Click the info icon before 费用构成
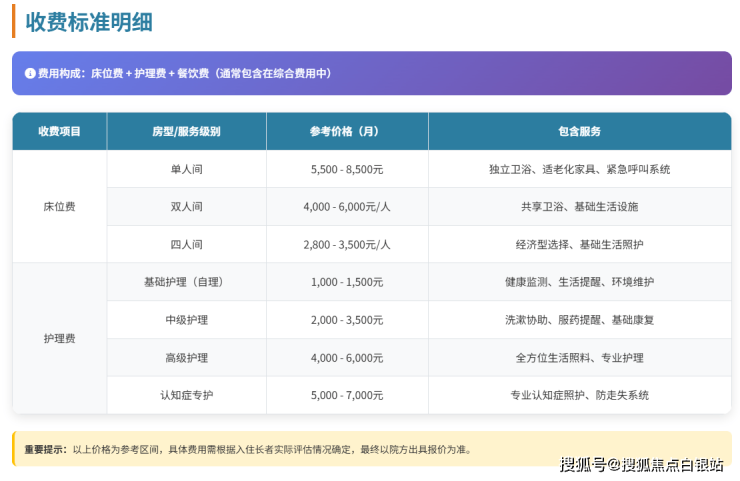This screenshot has width=740, height=481. pos(29,74)
